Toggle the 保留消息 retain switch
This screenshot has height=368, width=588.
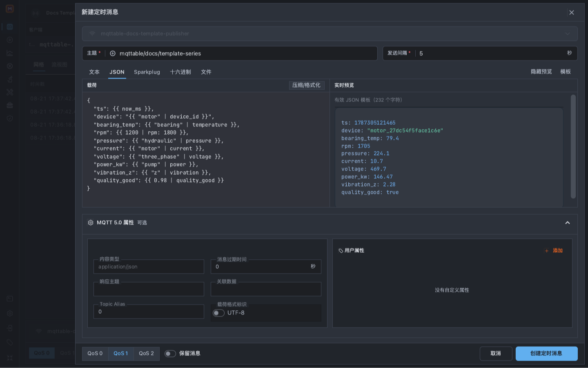tap(170, 354)
